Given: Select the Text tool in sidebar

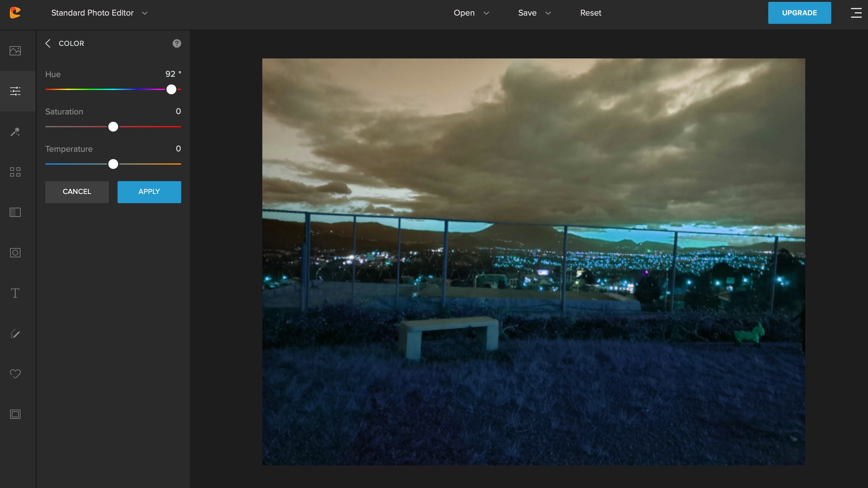Looking at the screenshot, I should pyautogui.click(x=16, y=293).
